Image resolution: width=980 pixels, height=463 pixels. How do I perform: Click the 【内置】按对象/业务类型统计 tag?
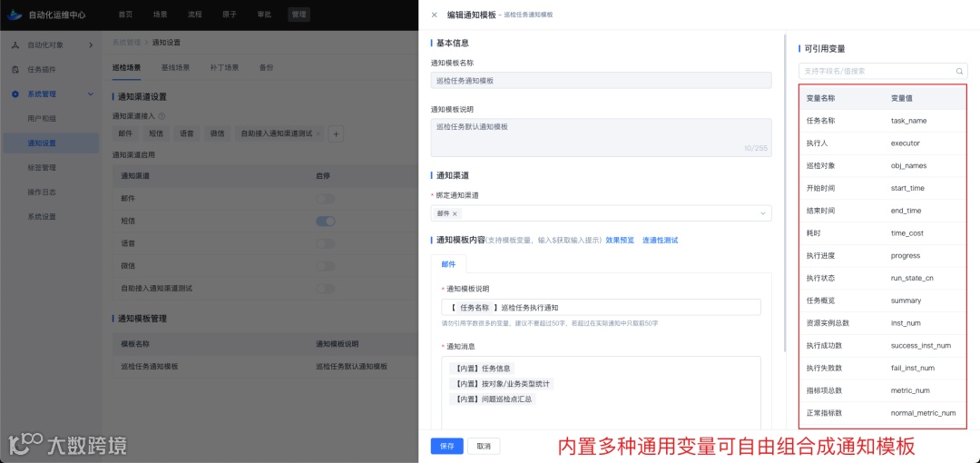click(501, 383)
